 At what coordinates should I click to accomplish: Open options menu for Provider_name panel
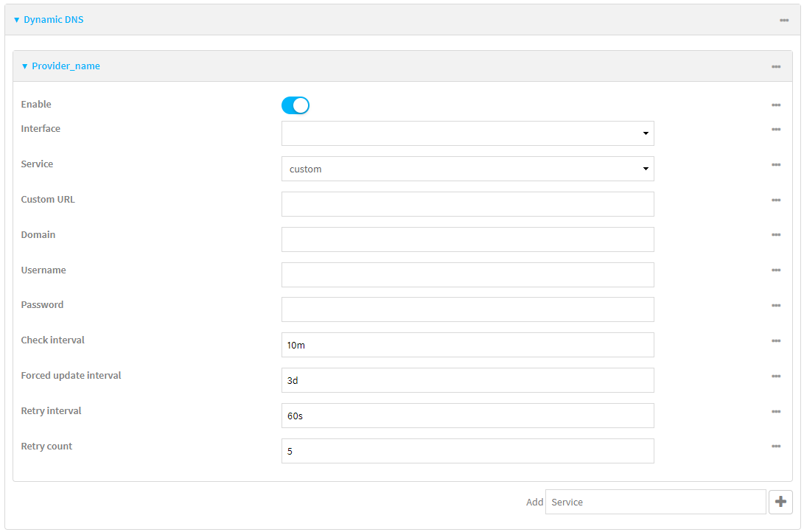tap(776, 66)
